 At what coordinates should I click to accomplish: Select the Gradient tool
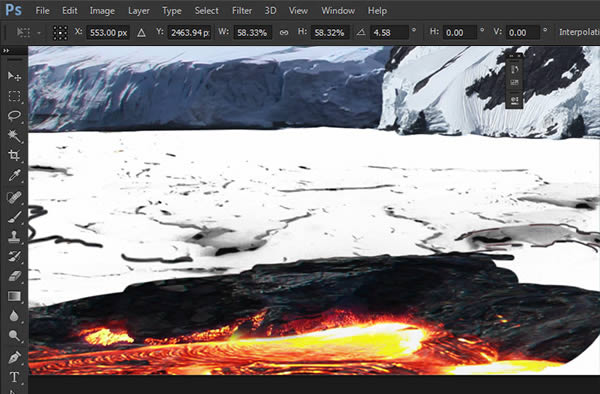pos(14,296)
